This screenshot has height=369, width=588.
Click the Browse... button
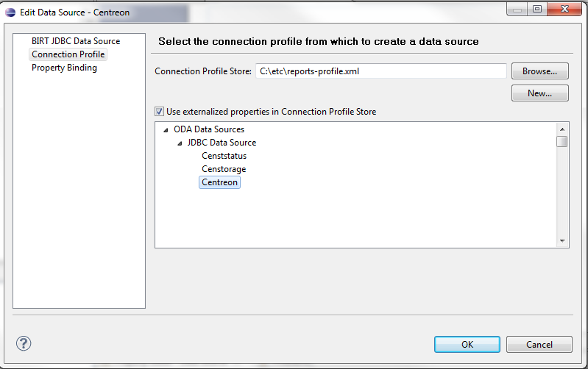tap(540, 71)
